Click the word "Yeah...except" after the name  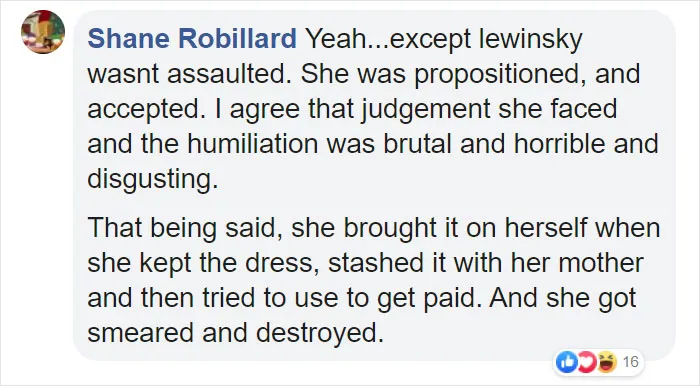pyautogui.click(x=388, y=39)
